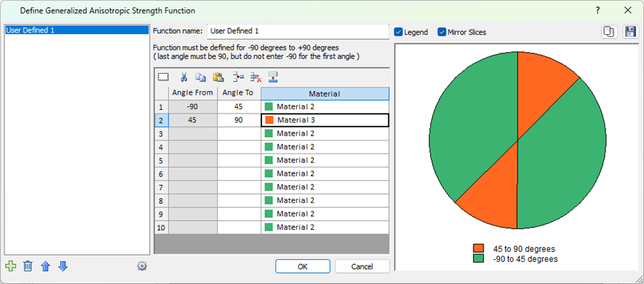The height and width of the screenshot is (284, 644).
Task: Add a new function with the green plus
Action: pos(11,266)
